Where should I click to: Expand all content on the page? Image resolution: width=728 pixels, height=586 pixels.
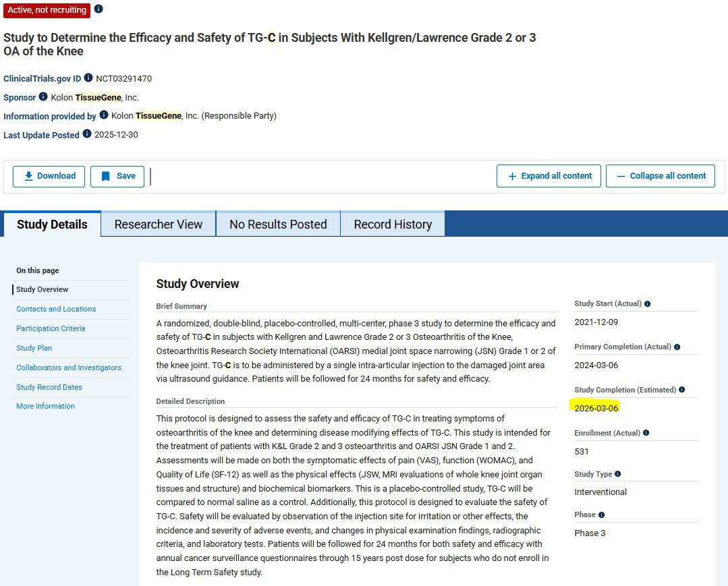click(549, 176)
